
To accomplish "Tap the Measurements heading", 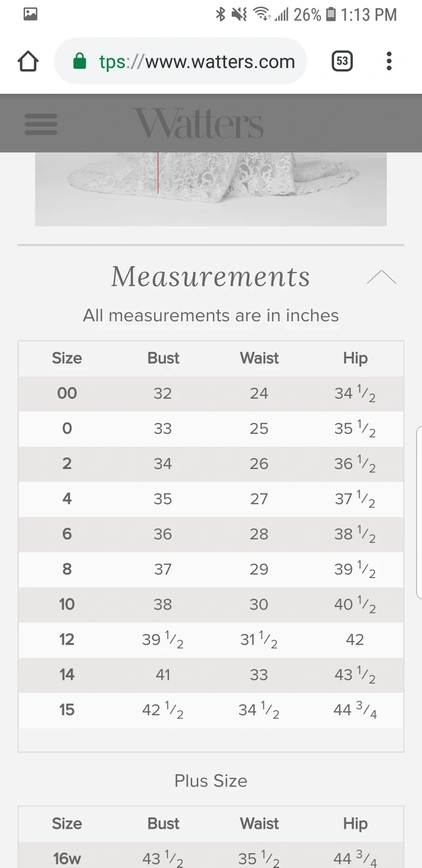I will coord(211,277).
